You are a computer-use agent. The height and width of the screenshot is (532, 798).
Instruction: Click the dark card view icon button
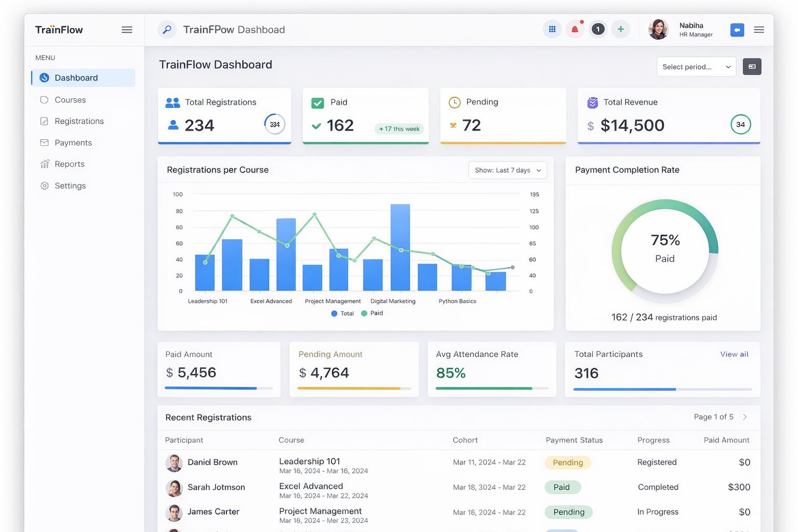coord(752,66)
